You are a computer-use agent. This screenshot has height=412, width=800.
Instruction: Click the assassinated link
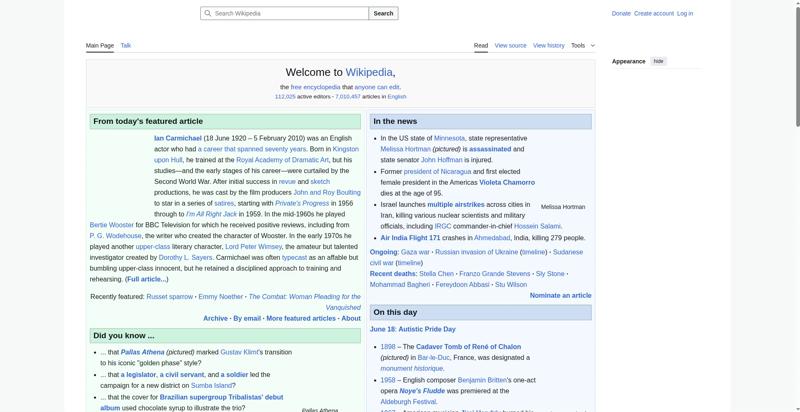point(490,149)
